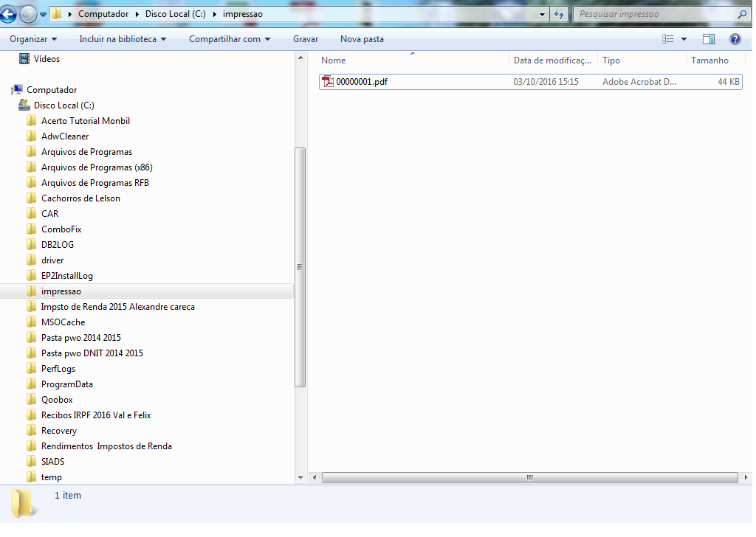Open the address bar history dropdown

543,15
